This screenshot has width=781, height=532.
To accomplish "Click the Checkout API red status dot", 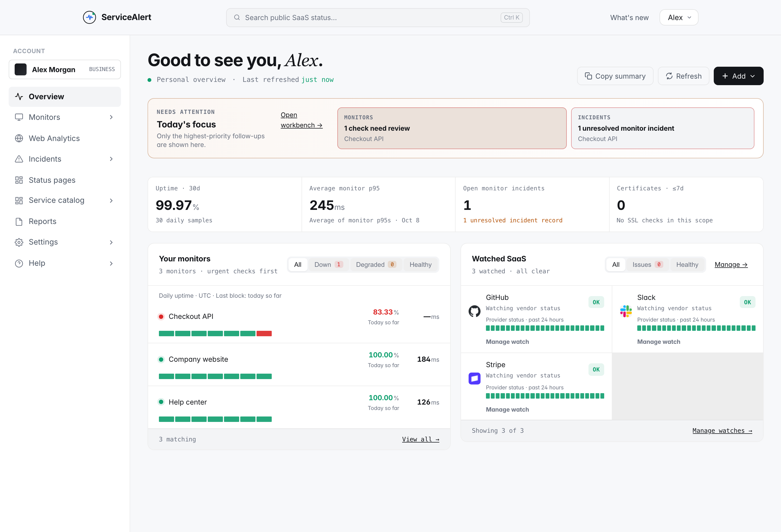I will tap(161, 317).
